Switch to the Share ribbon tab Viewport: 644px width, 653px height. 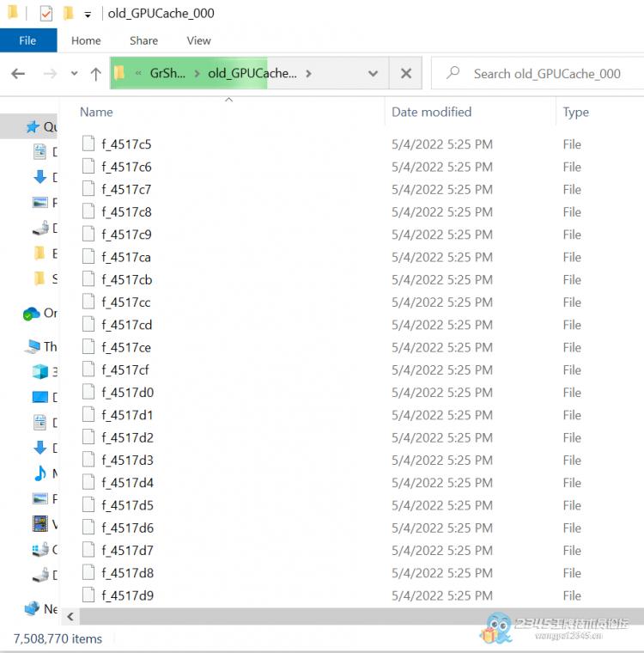coord(143,40)
